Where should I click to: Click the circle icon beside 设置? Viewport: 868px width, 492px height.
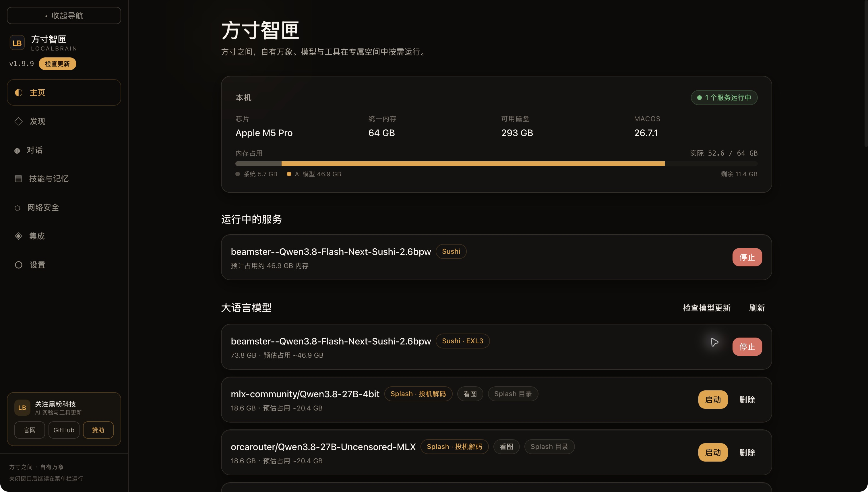(x=19, y=265)
